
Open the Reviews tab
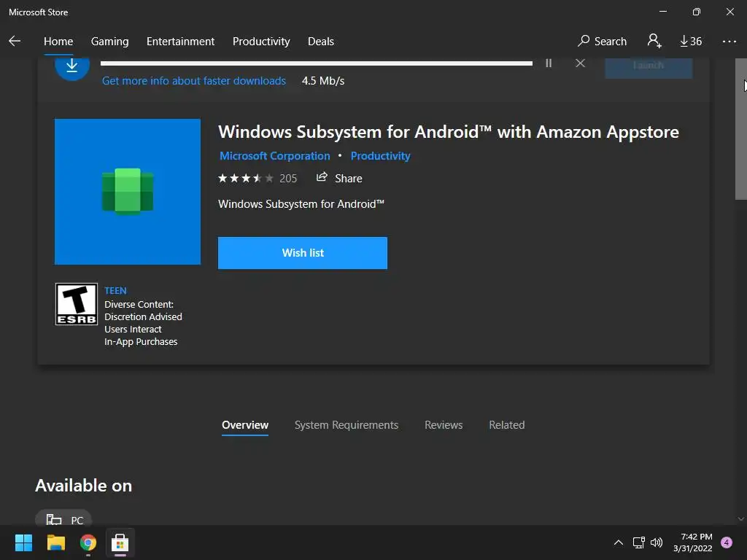[444, 425]
